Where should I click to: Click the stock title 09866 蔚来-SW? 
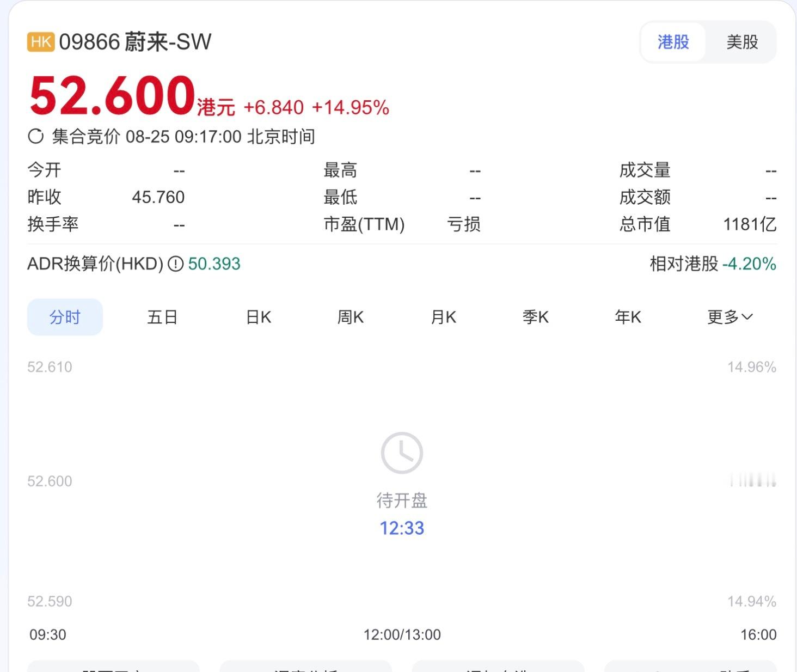(135, 42)
